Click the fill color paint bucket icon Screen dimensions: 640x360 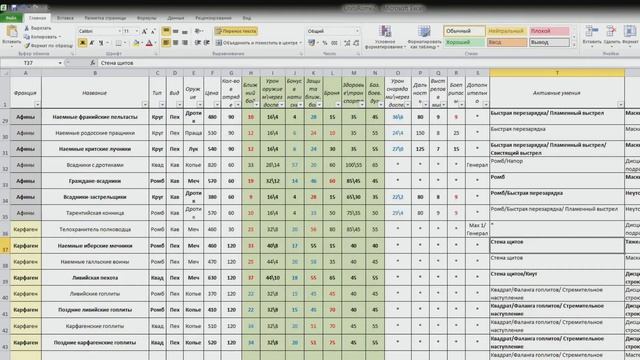136,43
